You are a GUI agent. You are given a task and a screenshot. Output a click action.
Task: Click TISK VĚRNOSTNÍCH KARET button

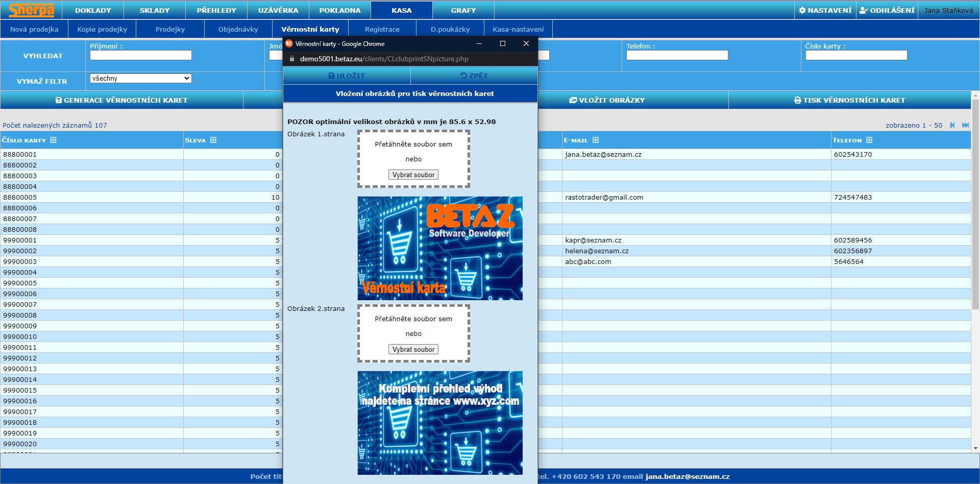click(849, 100)
